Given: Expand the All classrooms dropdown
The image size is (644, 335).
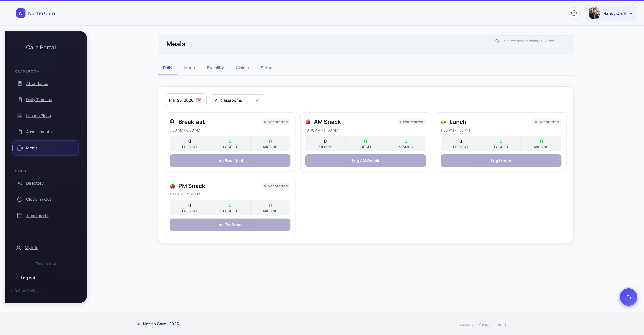Looking at the screenshot, I should tap(237, 100).
